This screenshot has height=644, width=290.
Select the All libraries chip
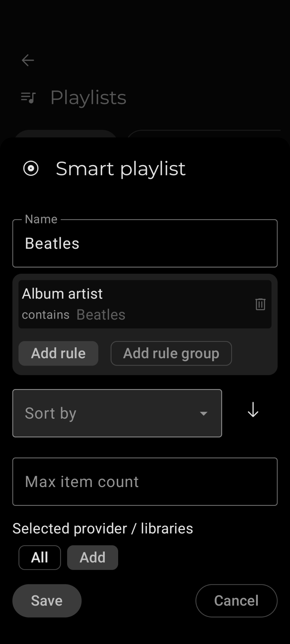[x=40, y=557]
